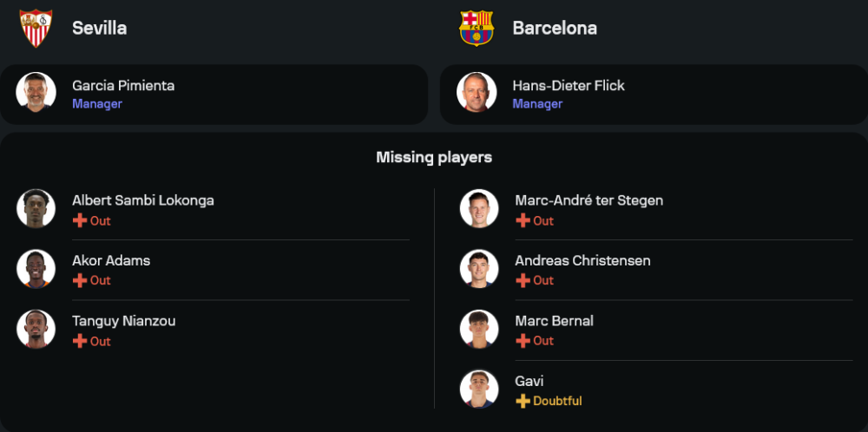The image size is (868, 432).
Task: Open the Barcelona team name link
Action: [x=555, y=28]
